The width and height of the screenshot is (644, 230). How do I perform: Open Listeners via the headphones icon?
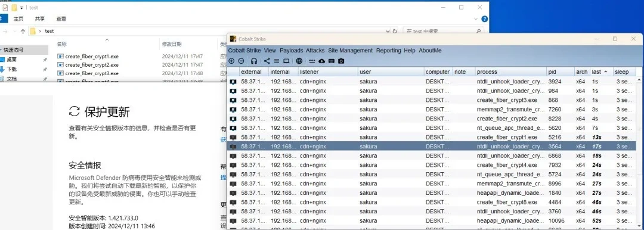254,61
